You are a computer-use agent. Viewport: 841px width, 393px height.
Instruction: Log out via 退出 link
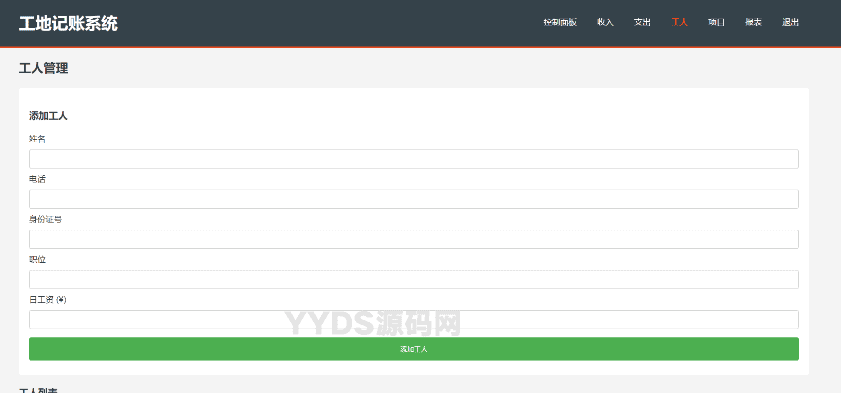[x=790, y=22]
